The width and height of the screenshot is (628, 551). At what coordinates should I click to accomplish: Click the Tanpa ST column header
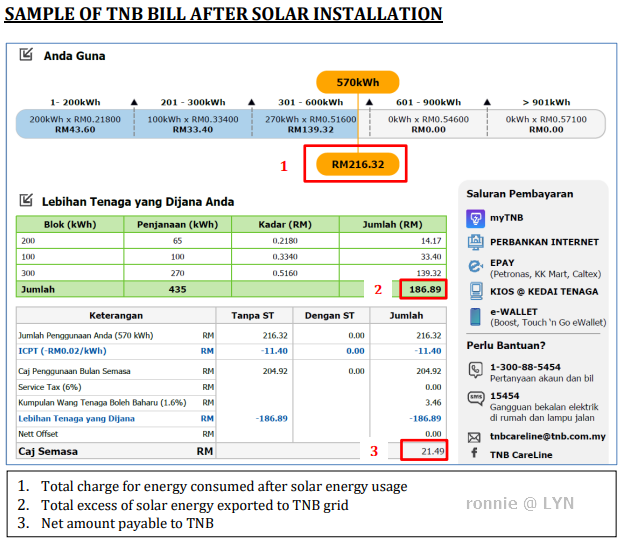pos(253,316)
